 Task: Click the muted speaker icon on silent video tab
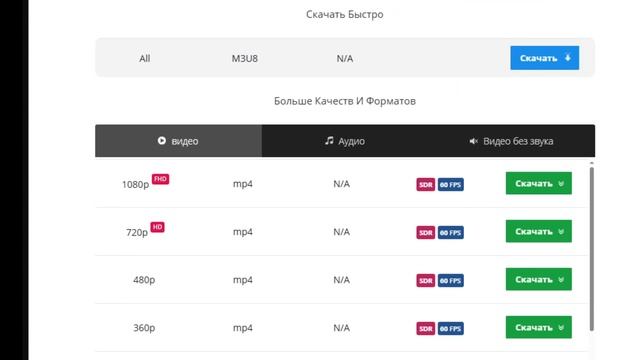tap(473, 141)
